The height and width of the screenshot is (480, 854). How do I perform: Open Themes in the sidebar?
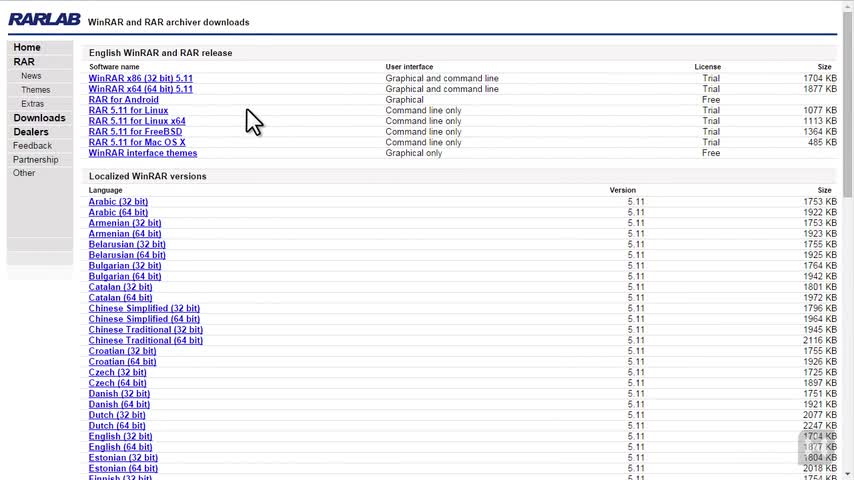point(35,90)
